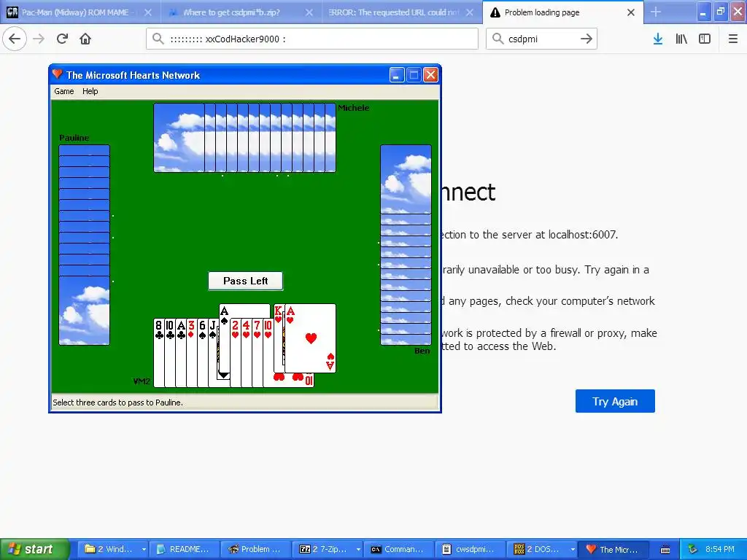
Task: Click the keyboard icon in the system tray
Action: coord(665,550)
